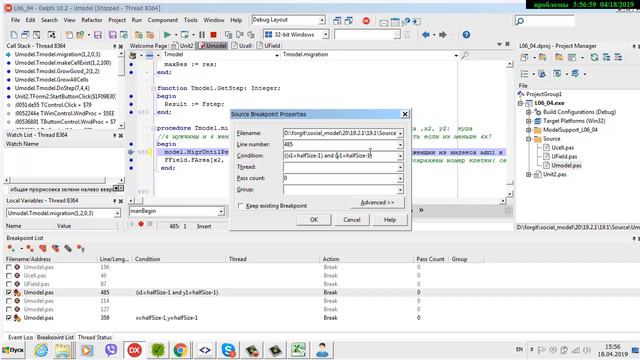Open the File menu
640x360 pixels.
pyautogui.click(x=15, y=20)
